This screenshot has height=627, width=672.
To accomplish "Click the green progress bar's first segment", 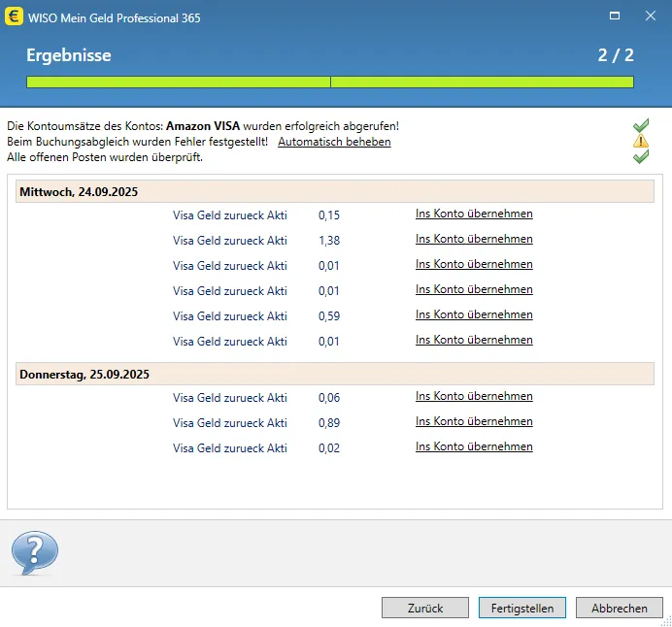I will 178,82.
